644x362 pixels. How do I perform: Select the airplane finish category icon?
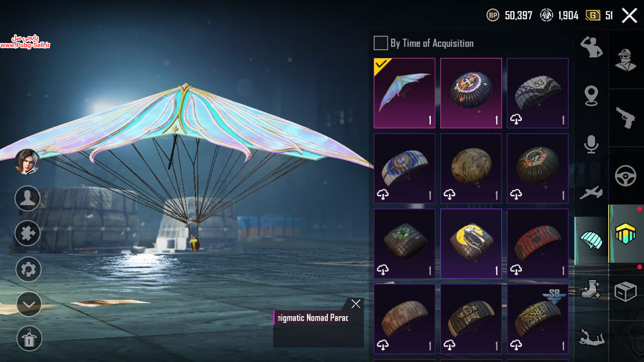pos(591,193)
